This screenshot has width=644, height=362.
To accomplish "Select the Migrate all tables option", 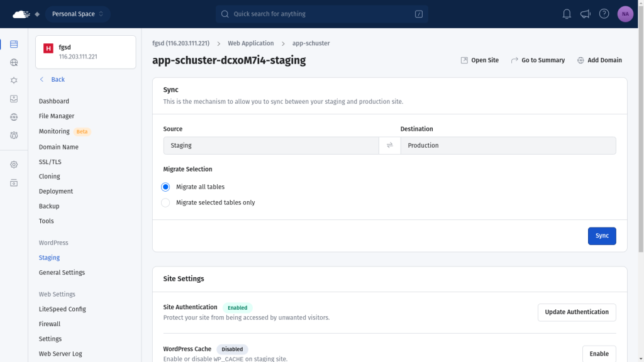I will coord(166,187).
